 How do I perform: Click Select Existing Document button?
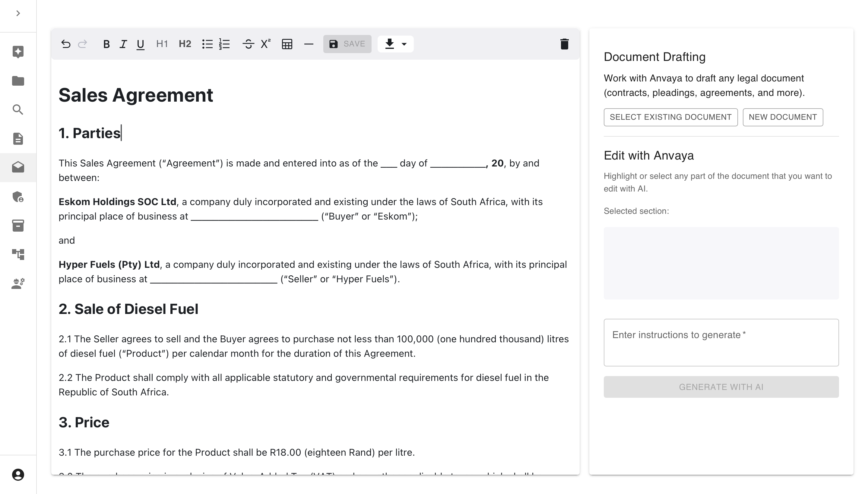point(670,117)
